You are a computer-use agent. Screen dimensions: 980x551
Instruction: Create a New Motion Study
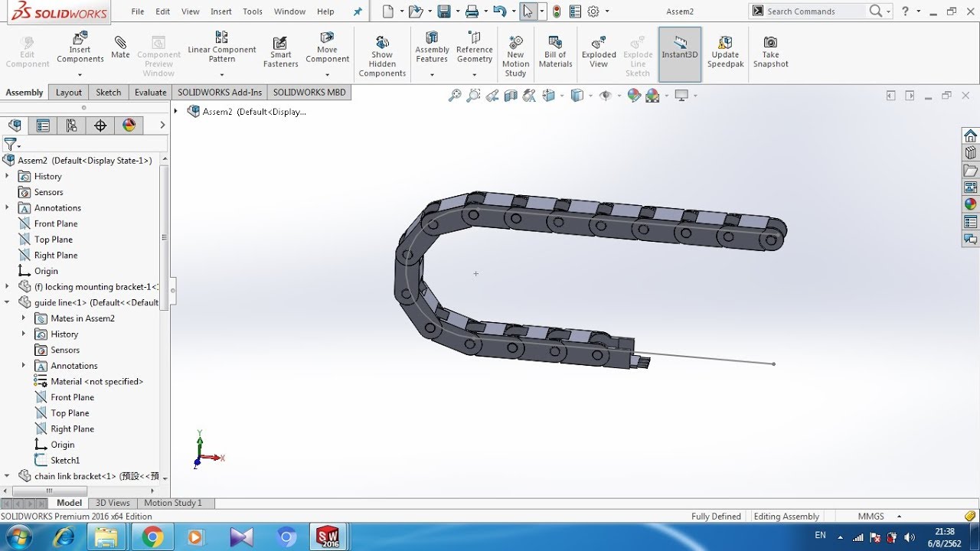(x=515, y=56)
